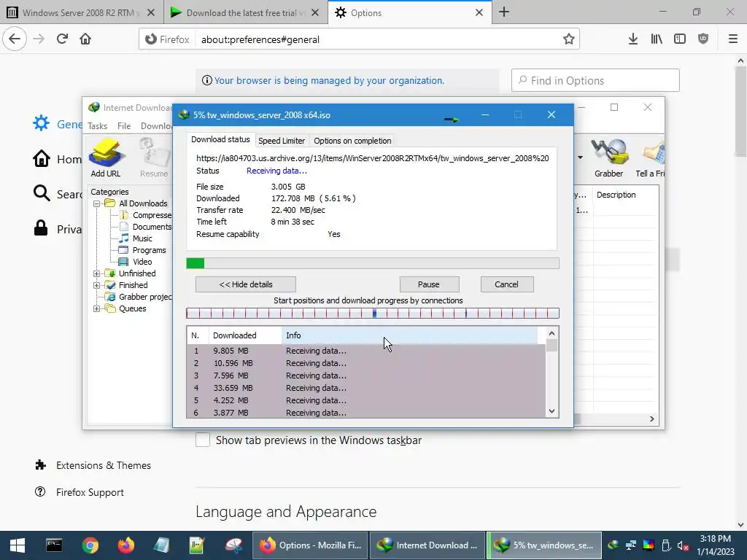Click the uBlock shield icon
Viewport: 747px width, 560px height.
703,39
